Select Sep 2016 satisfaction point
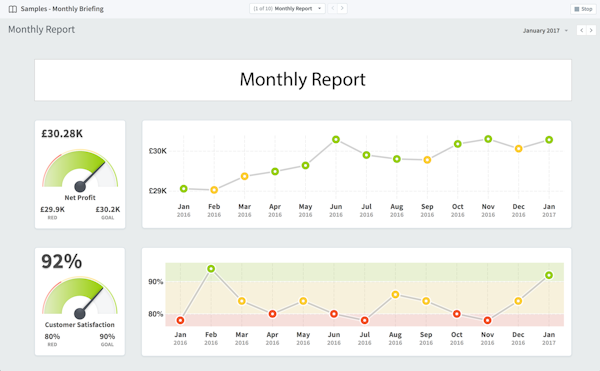 coord(426,301)
